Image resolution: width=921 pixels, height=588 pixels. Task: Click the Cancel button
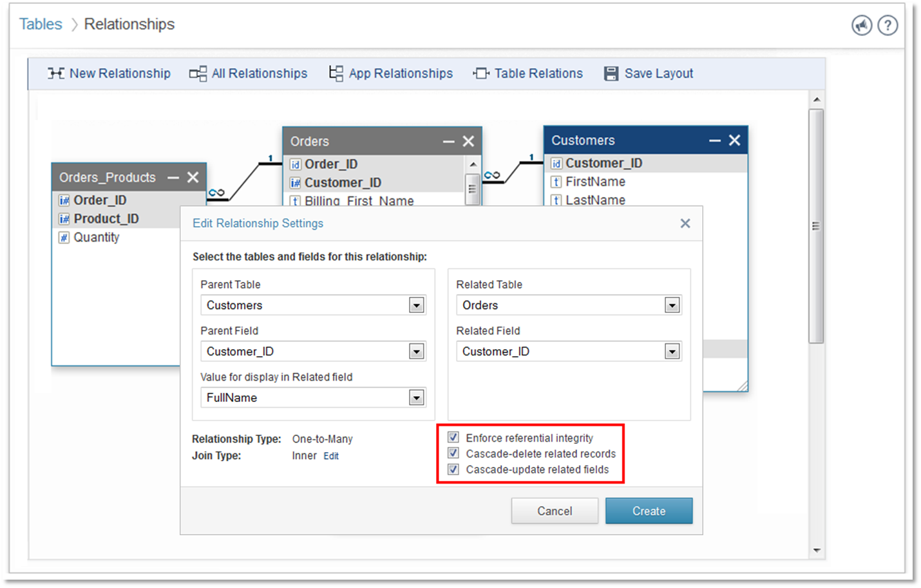(x=554, y=511)
